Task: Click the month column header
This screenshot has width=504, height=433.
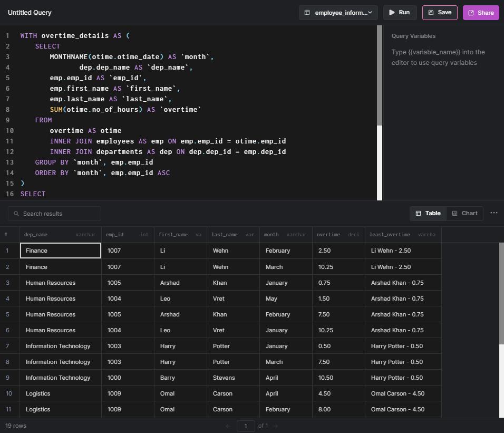Action: 286,235
